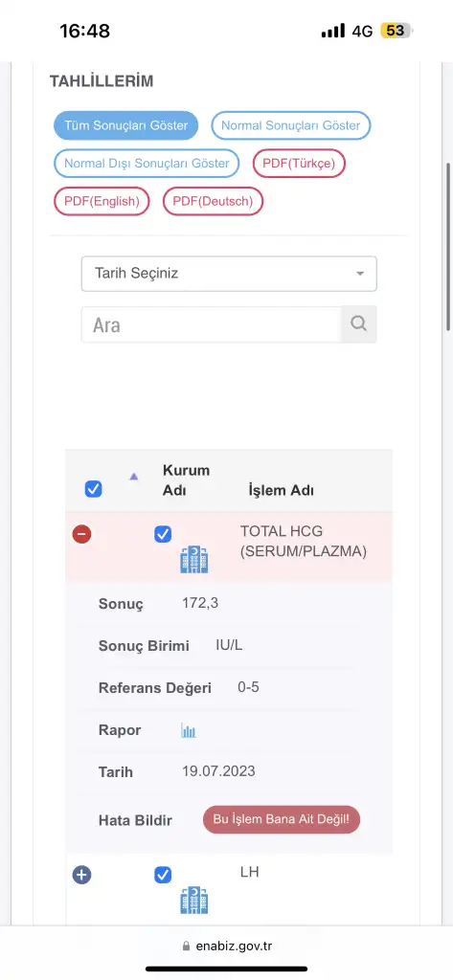Click Bu İşlem Bana Ait Değil! button
The image size is (453, 980).
[x=282, y=819]
